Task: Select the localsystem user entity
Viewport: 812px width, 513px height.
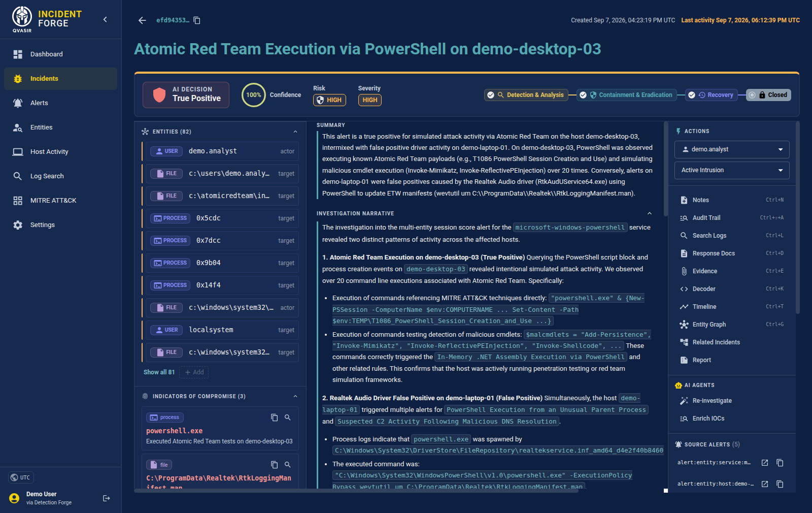Action: (x=222, y=330)
